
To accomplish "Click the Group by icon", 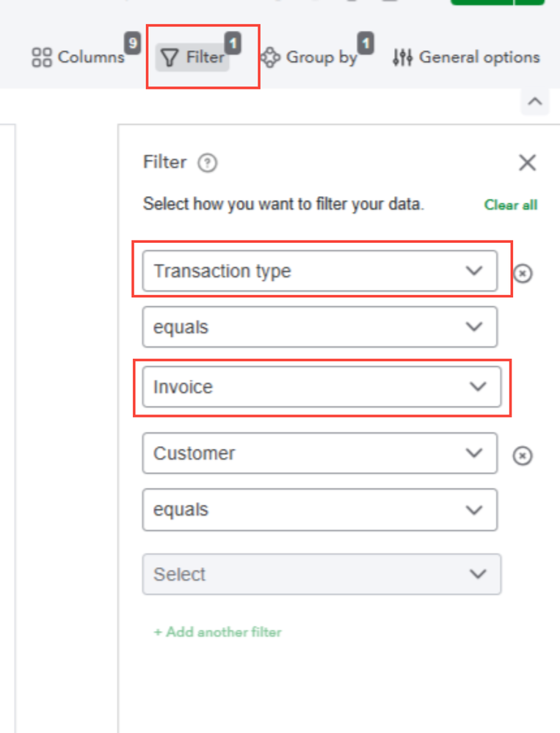I will (x=271, y=57).
